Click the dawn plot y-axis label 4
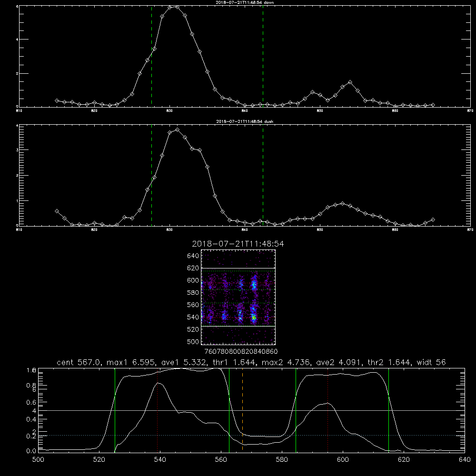Viewport: 476px width, 476px height. click(x=17, y=40)
